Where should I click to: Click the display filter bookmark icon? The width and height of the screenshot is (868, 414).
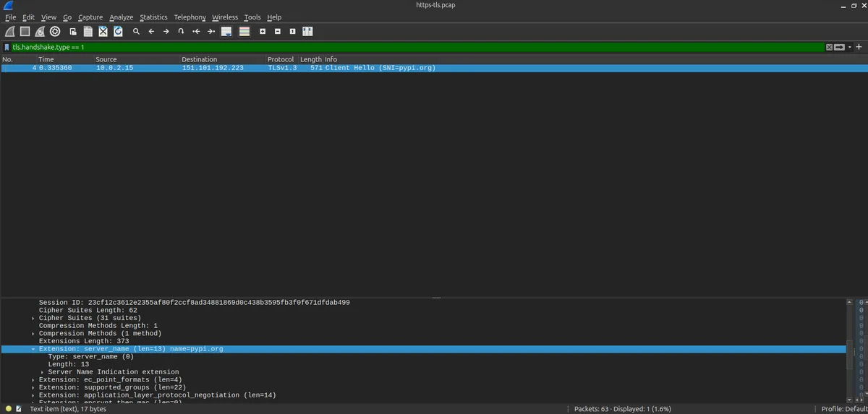pos(7,47)
